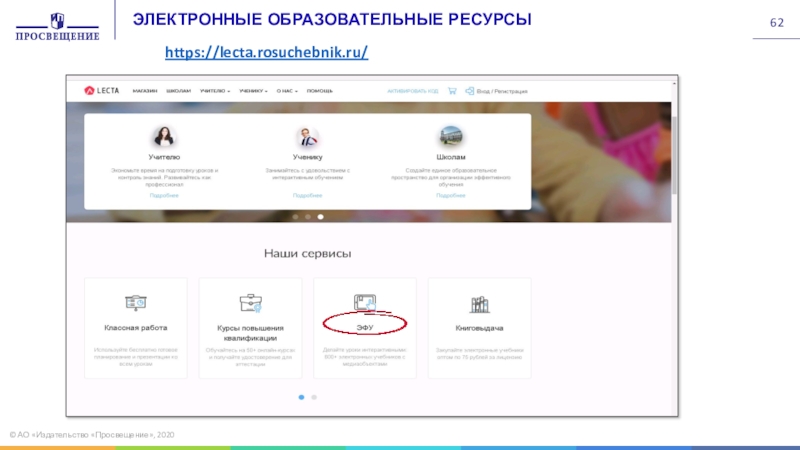Select the second banner carousel dot
Screen dimensions: 800x450
pos(308,217)
